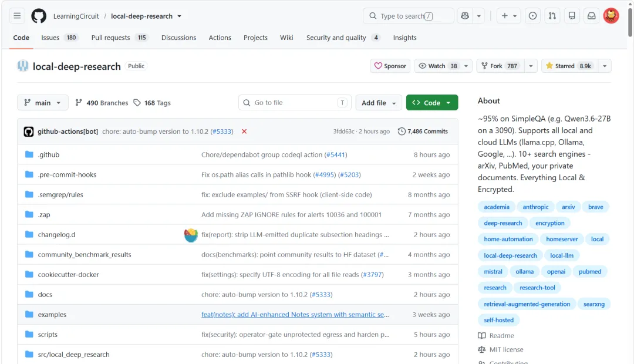Click the local-deep-research repository logo
This screenshot has height=364, width=634.
23,66
